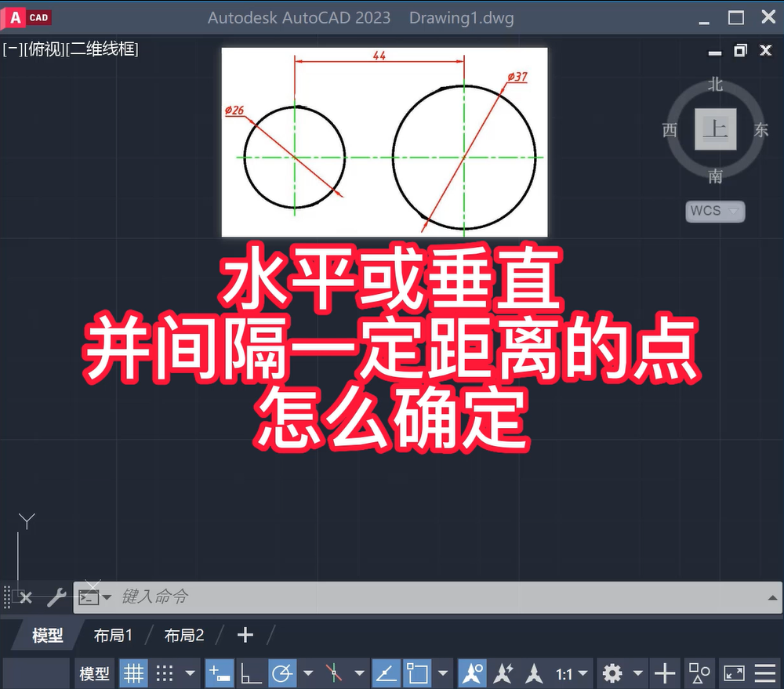Click the show annotation objects icon
Viewport: 784px width, 689px height.
[473, 673]
